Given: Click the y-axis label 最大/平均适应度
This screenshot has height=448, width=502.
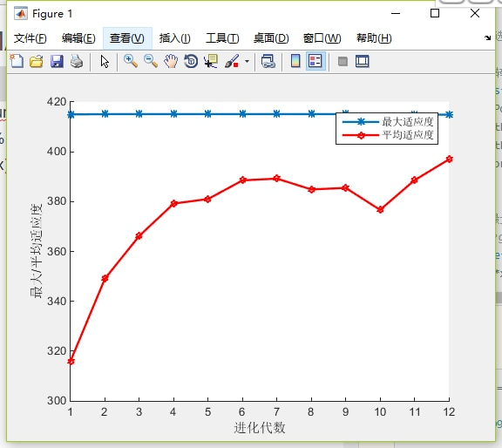Looking at the screenshot, I should (37, 251).
